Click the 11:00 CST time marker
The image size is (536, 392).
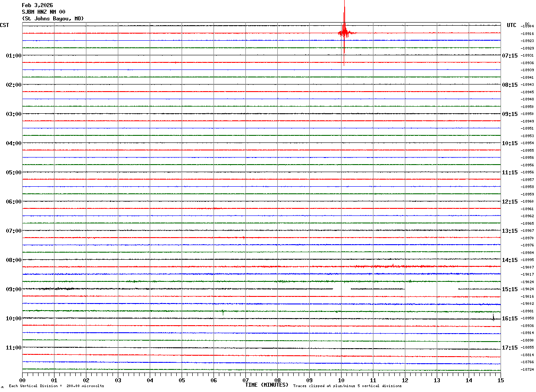tap(13, 347)
